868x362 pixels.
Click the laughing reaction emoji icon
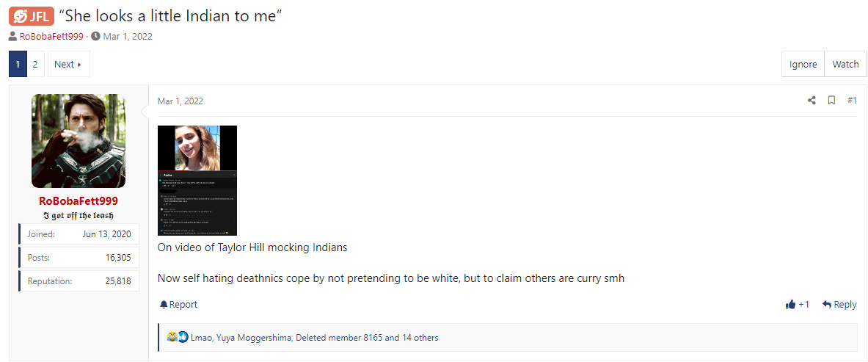click(172, 337)
